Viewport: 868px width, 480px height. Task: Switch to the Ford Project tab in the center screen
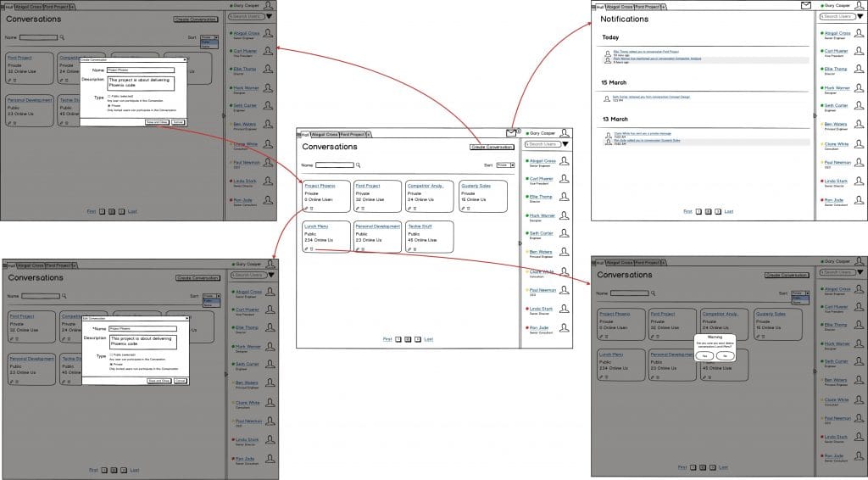click(353, 135)
